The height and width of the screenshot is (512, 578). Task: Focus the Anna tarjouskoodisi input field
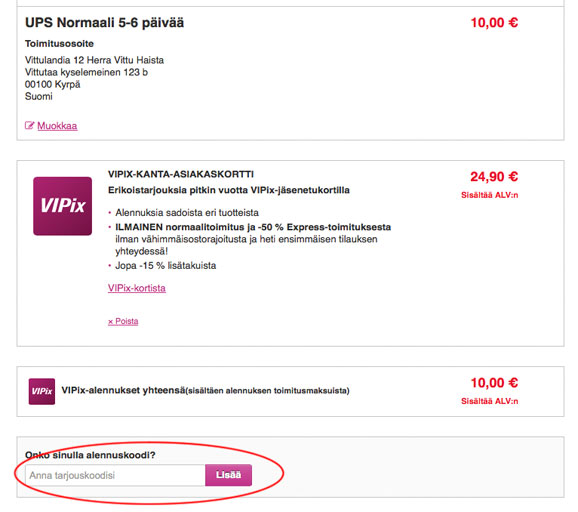point(115,475)
